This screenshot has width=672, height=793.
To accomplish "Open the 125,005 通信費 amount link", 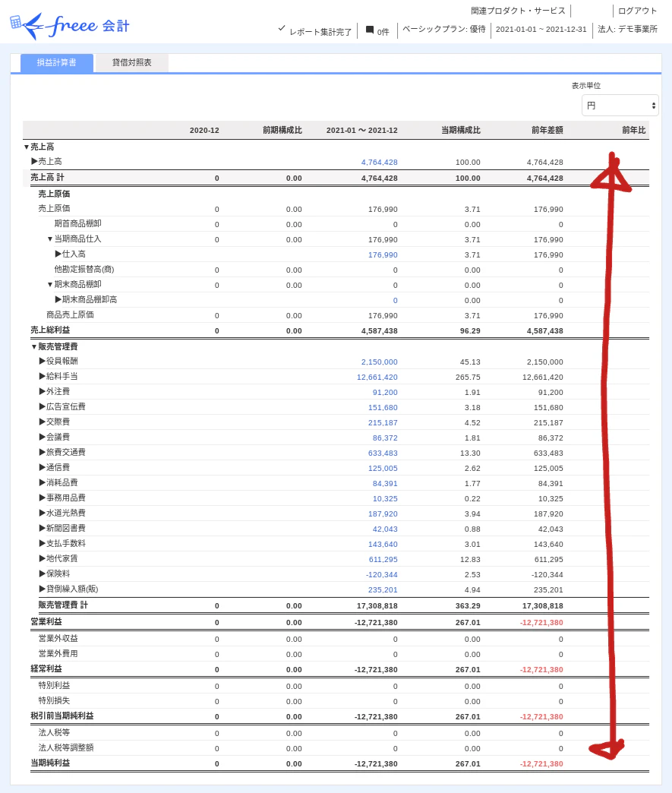I will pos(383,469).
